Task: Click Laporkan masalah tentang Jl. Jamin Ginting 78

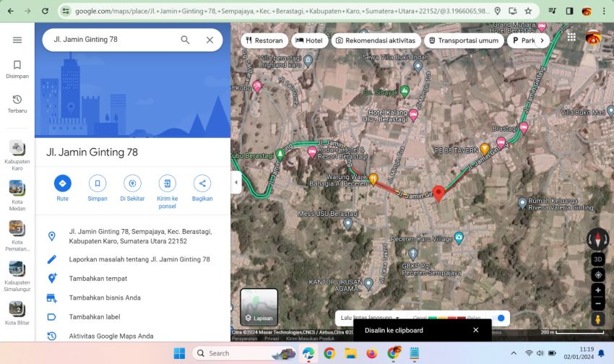Action: coord(133,259)
